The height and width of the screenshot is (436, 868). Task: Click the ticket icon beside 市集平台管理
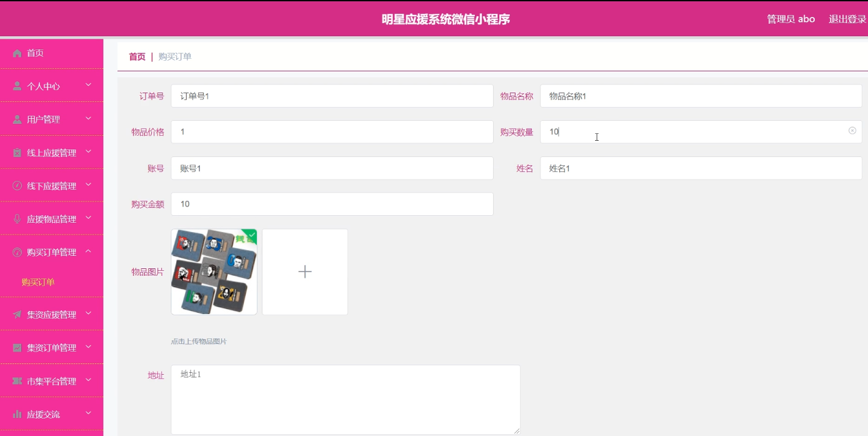point(17,381)
